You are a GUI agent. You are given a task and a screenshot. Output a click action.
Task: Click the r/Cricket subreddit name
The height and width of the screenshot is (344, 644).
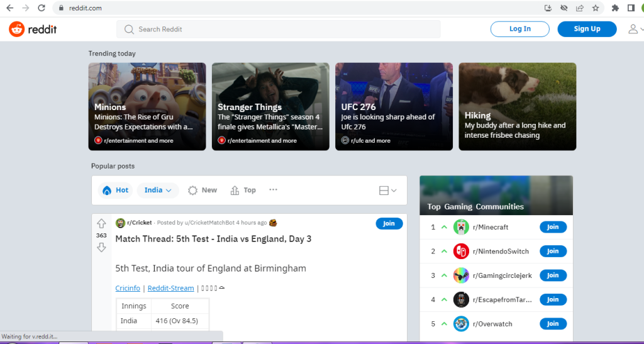140,223
